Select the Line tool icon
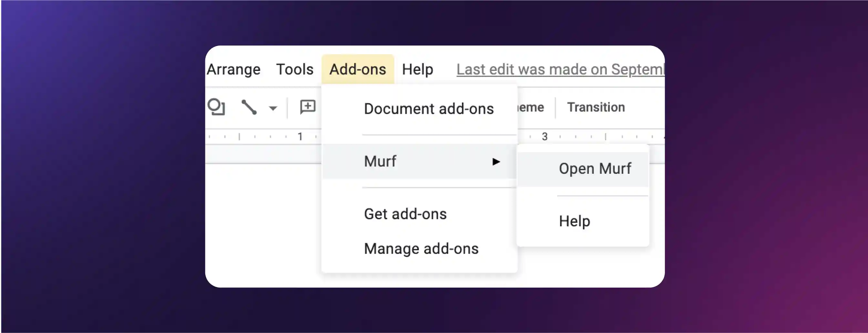Viewport: 868px width, 333px height. pos(249,107)
